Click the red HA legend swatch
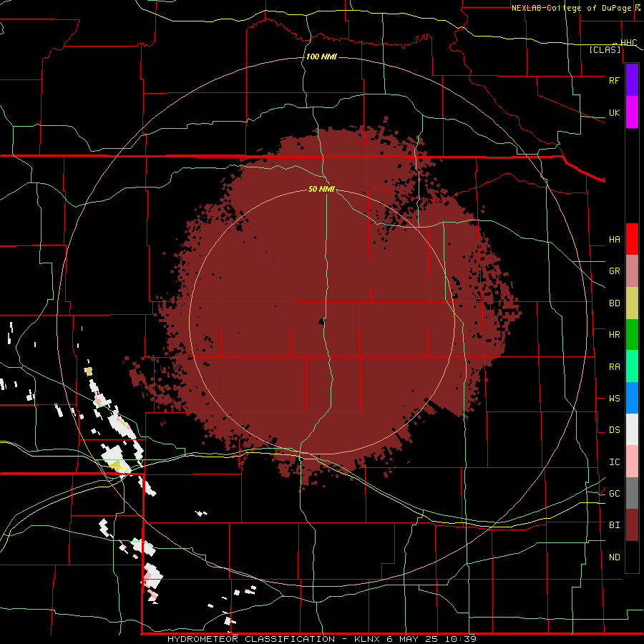The width and height of the screenshot is (644, 644). pos(632,239)
